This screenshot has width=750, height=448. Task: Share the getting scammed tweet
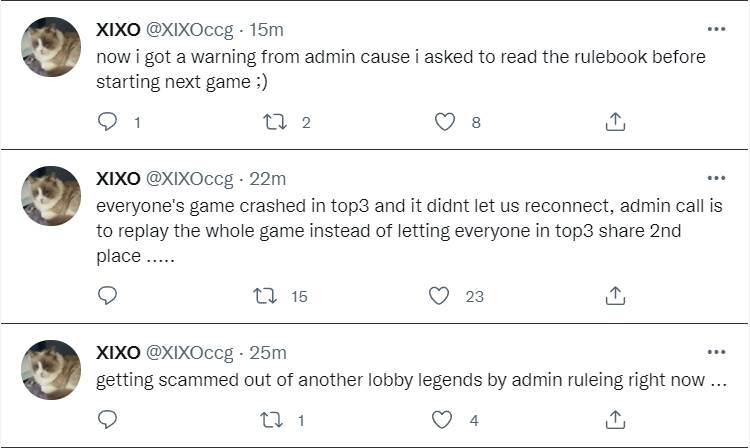pyautogui.click(x=616, y=420)
